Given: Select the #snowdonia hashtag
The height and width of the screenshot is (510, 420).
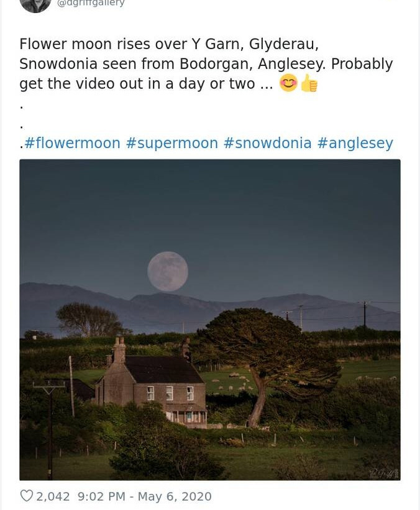Looking at the screenshot, I should tap(267, 143).
